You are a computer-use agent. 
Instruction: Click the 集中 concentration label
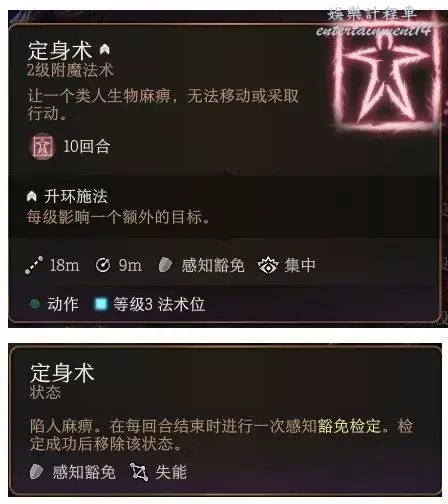pos(300,266)
